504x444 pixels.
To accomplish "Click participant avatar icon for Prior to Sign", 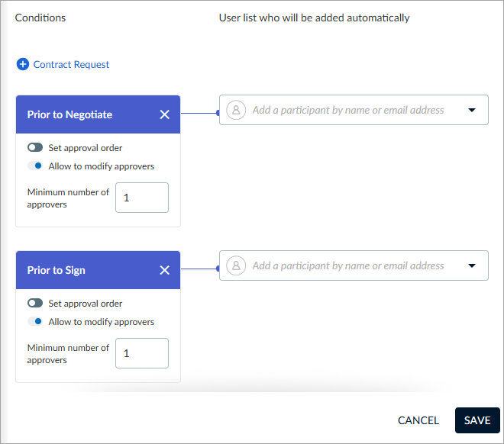I will pos(236,265).
